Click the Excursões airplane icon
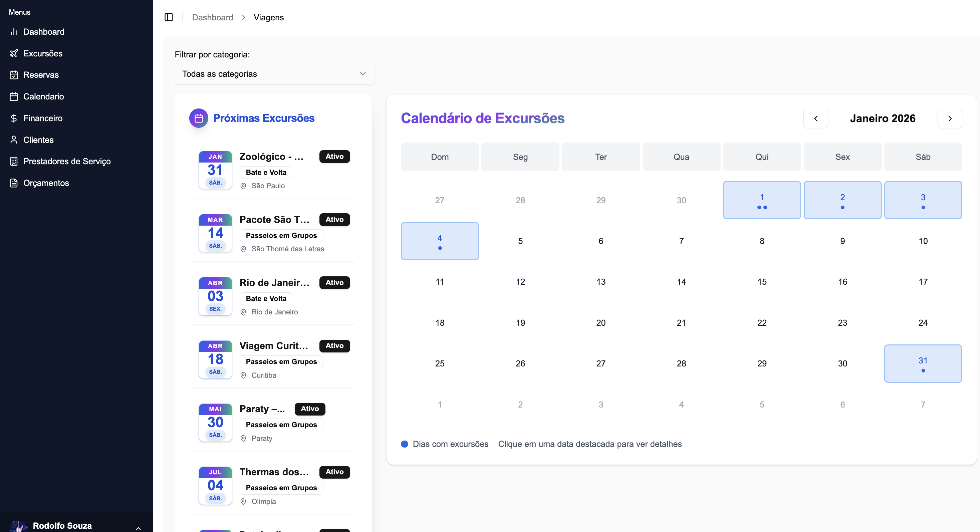Screen dimensions: 980x532 click(14, 53)
